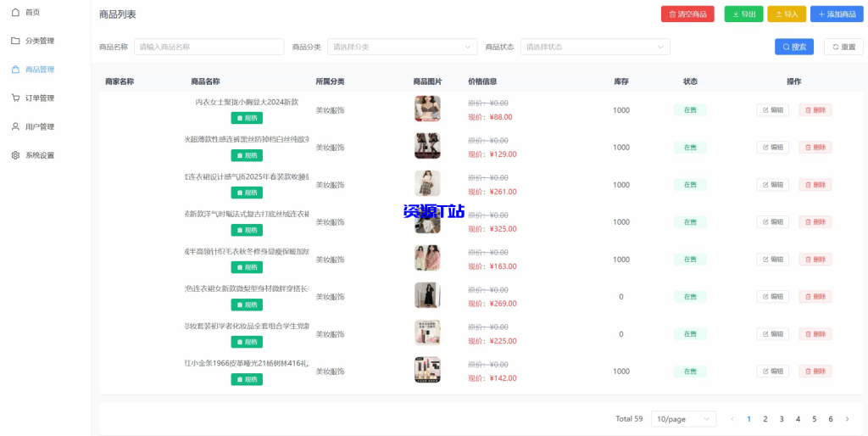Screen dimensions: 868x436
Task: Click the red 清空商品 button
Action: click(x=687, y=14)
